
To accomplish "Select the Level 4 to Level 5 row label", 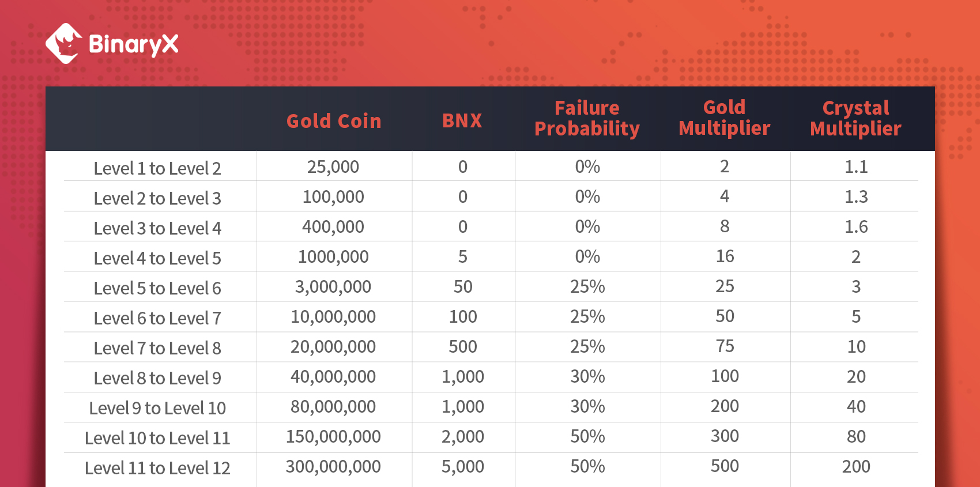I will pyautogui.click(x=157, y=258).
